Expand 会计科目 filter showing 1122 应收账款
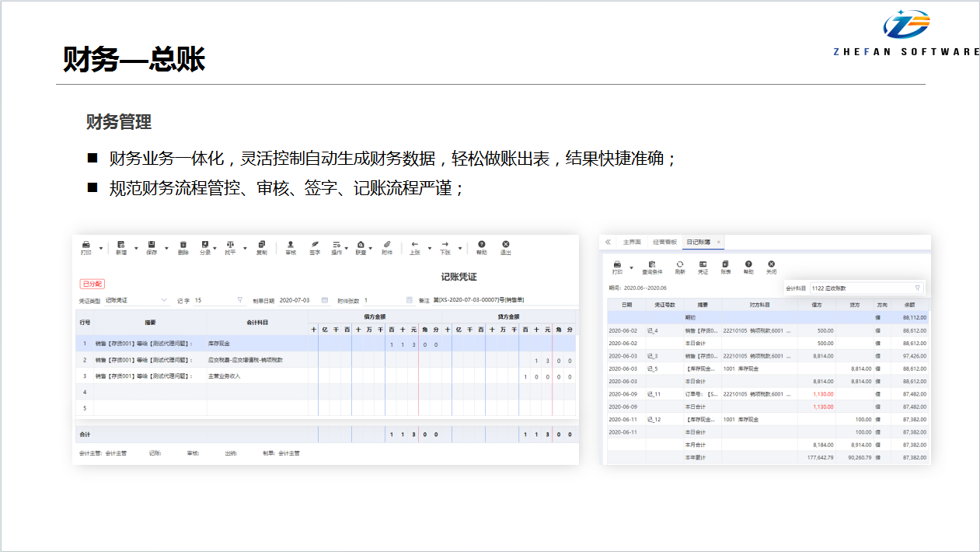980x552 pixels. 917,288
